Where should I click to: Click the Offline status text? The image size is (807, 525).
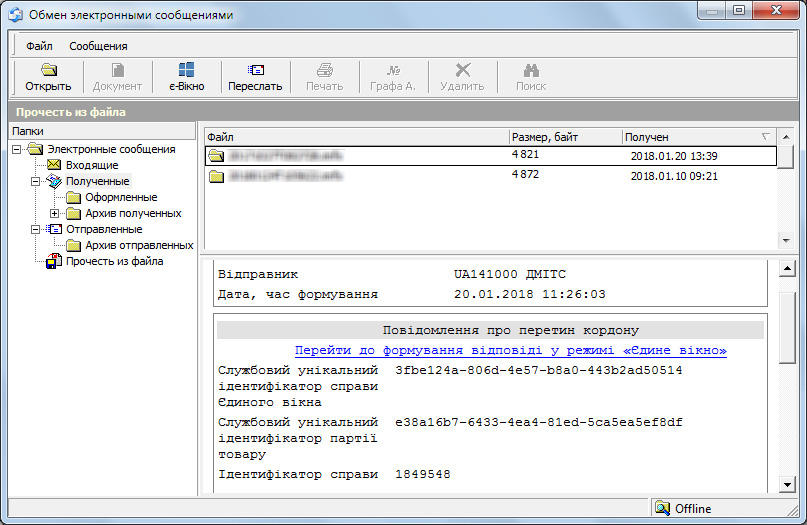click(x=693, y=509)
